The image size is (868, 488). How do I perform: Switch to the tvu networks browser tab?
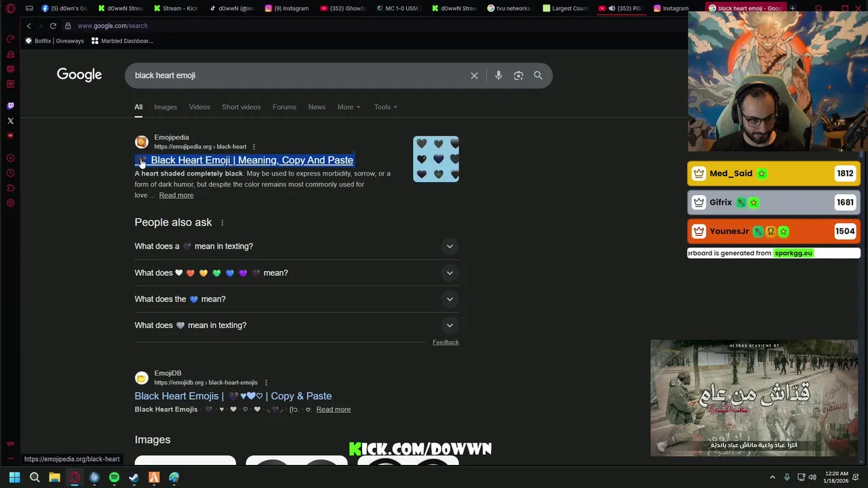509,8
